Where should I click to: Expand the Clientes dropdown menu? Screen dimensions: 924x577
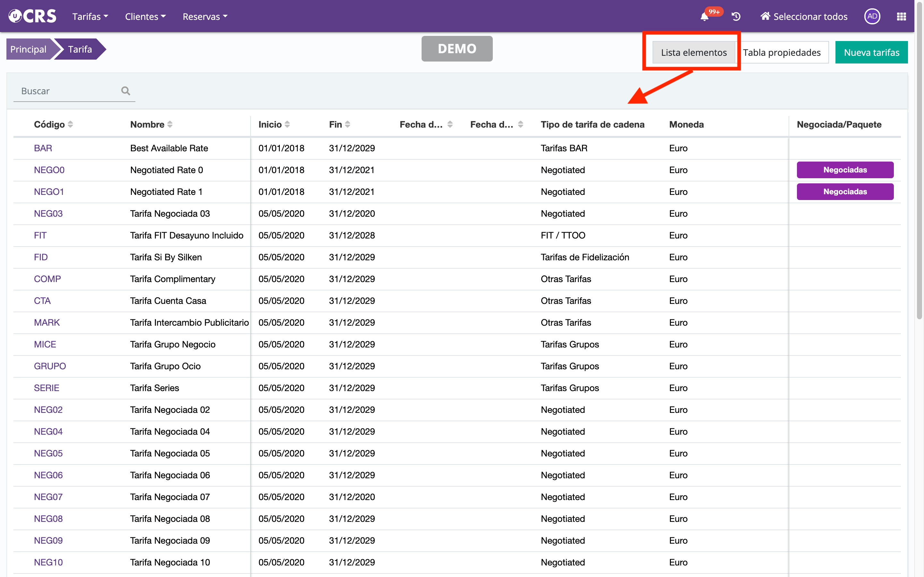tap(145, 16)
